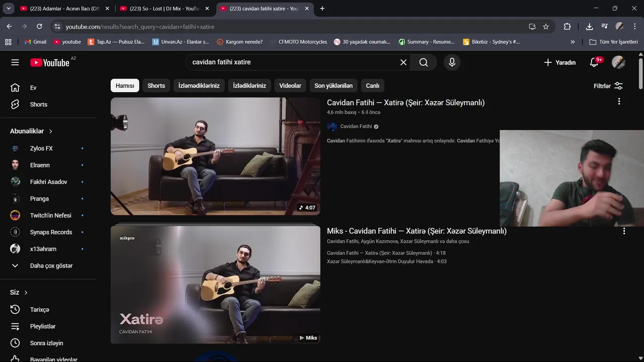Select the İzləmədikləriniz filter chip

pyautogui.click(x=199, y=86)
